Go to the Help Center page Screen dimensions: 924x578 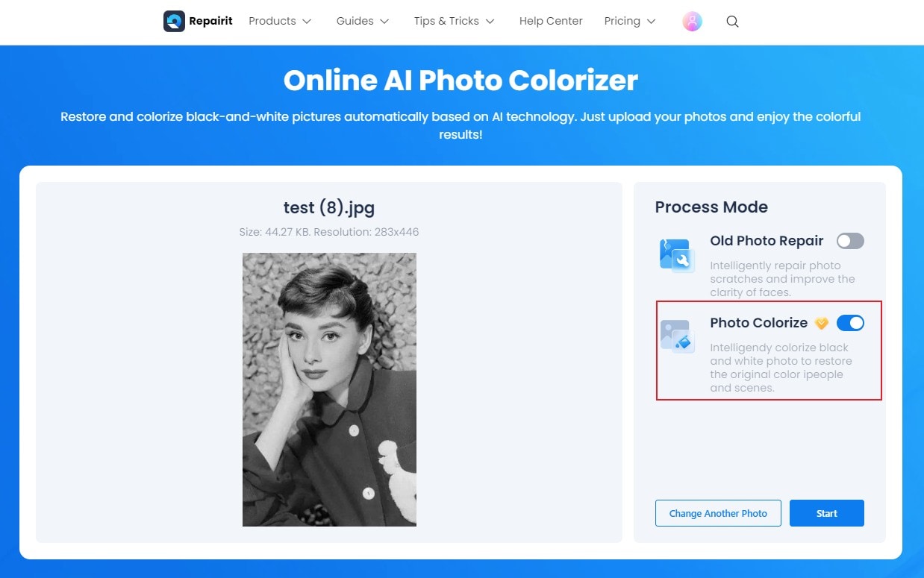pyautogui.click(x=551, y=21)
